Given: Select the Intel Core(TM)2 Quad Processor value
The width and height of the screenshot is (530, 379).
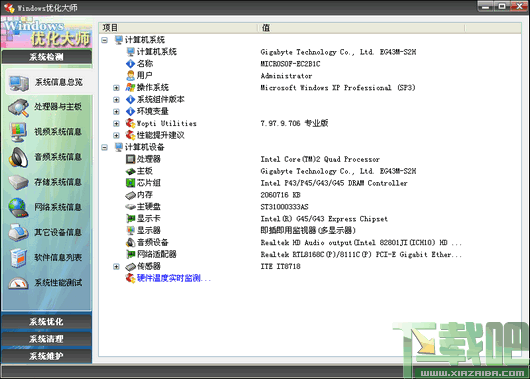Looking at the screenshot, I should 320,159.
